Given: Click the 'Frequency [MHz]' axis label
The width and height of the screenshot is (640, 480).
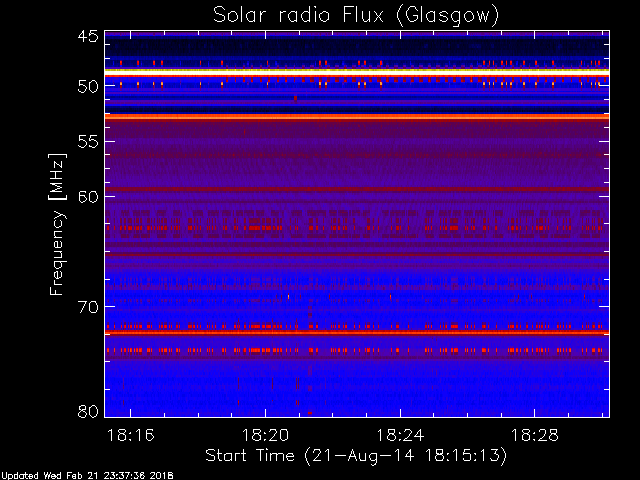Looking at the screenshot, I should coord(57,224).
